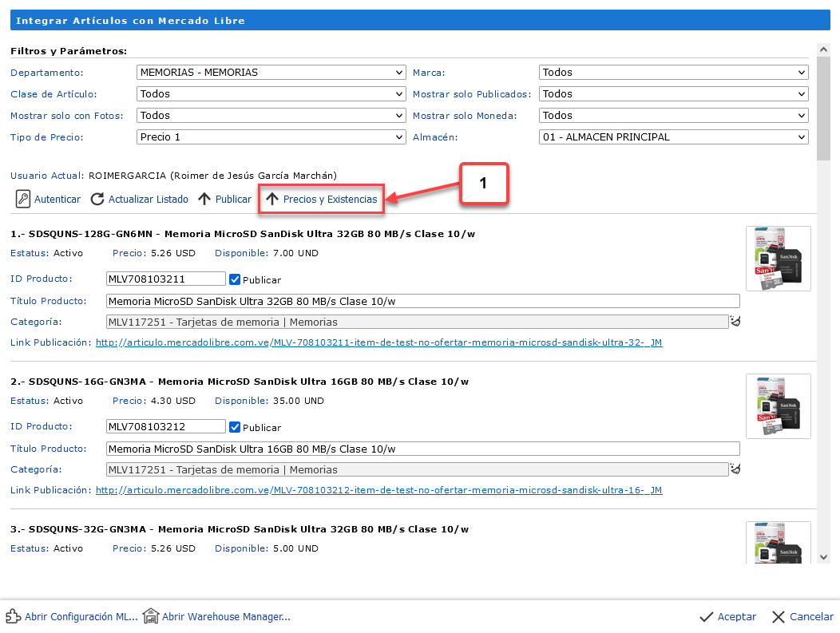Click the Autenticar key icon

click(x=22, y=200)
